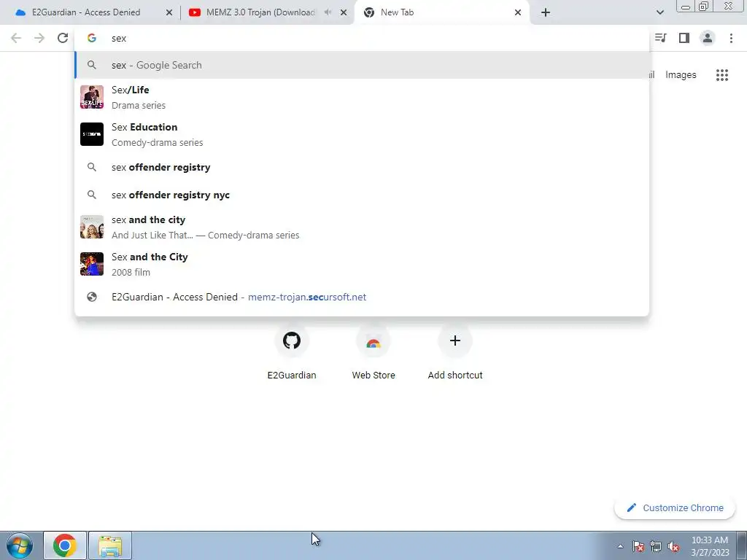The height and width of the screenshot is (560, 747).
Task: Click the Show desktop strip
Action: pyautogui.click(x=741, y=545)
